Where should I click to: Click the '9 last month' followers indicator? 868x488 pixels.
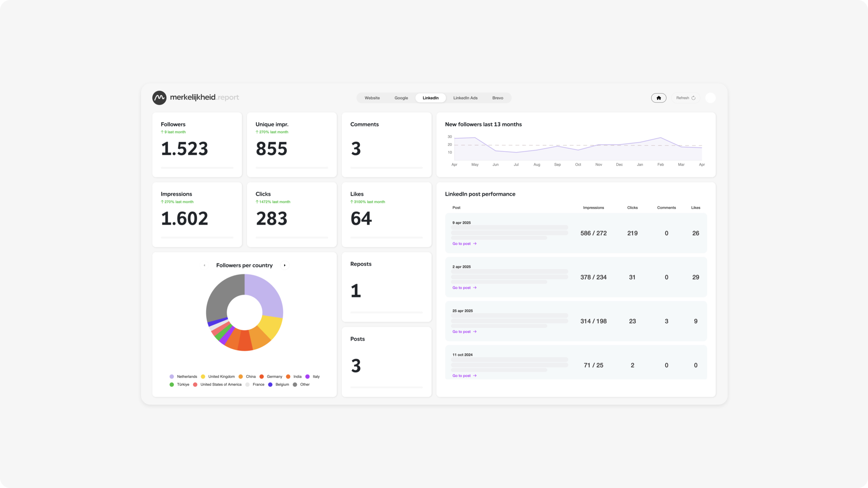(173, 132)
